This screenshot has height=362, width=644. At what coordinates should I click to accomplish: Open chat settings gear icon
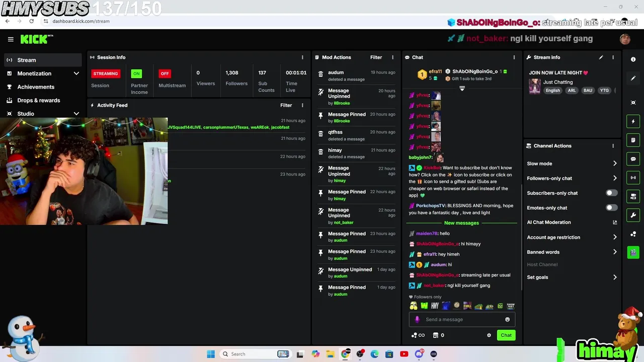[489, 335]
